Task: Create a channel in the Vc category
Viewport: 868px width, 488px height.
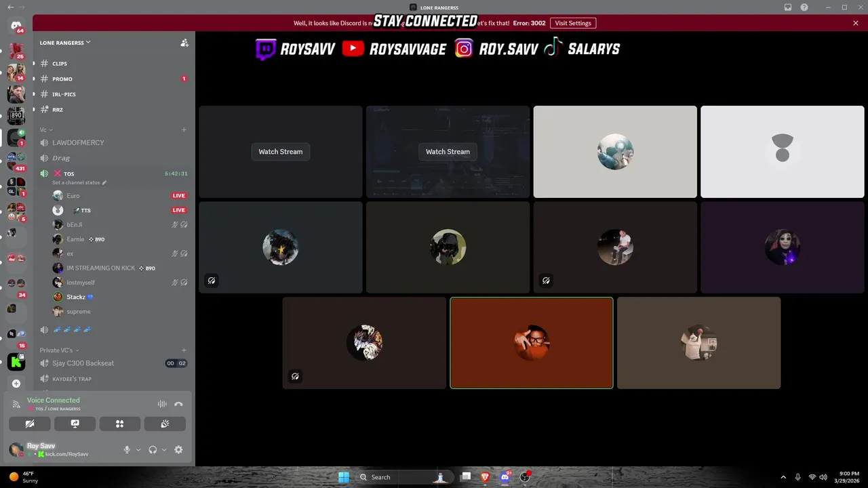Action: [184, 129]
